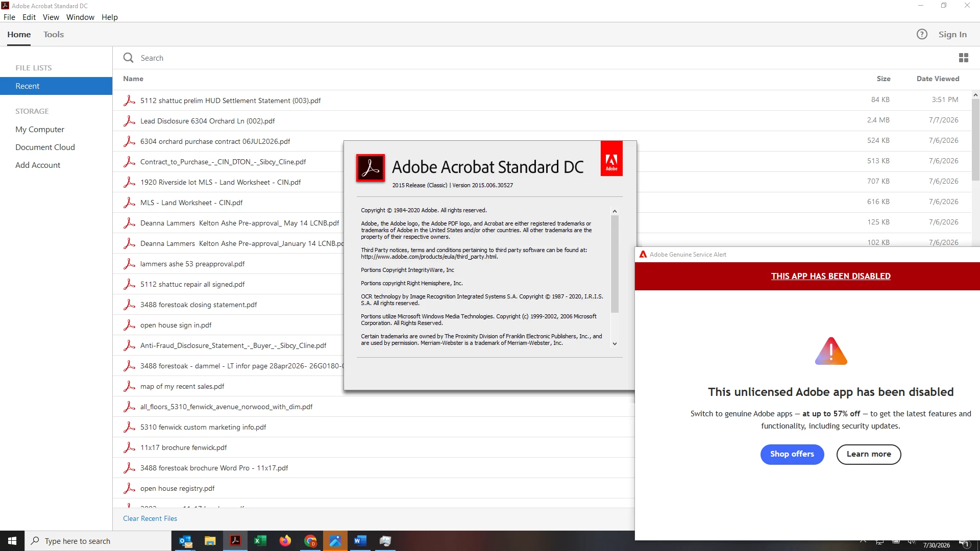
Task: Click the Acrobat logo in About dialog
Action: 371,168
